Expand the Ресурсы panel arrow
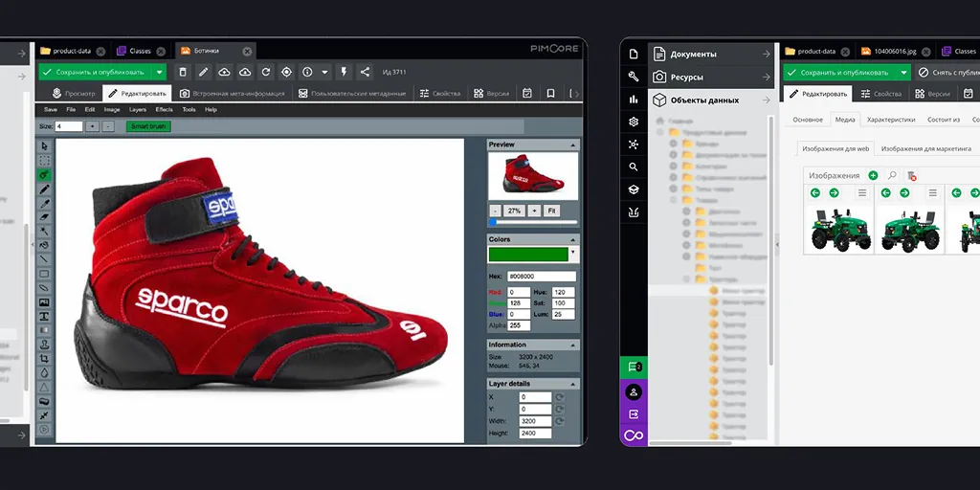The image size is (980, 490). click(x=767, y=77)
